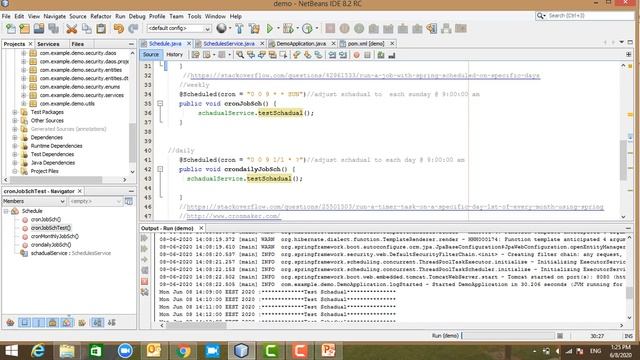
Task: Switch to the pom.xml [demo] tab
Action: pos(366,43)
